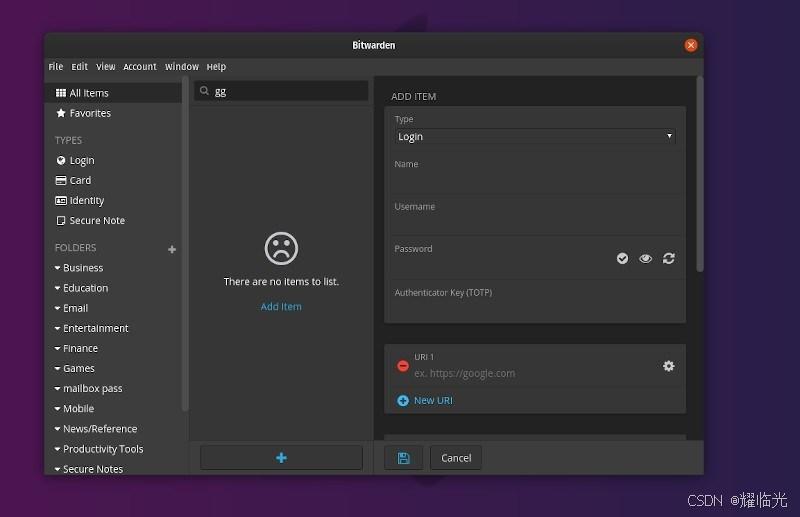Image resolution: width=800 pixels, height=517 pixels.
Task: Expand the Email folder arrow
Action: [x=57, y=308]
